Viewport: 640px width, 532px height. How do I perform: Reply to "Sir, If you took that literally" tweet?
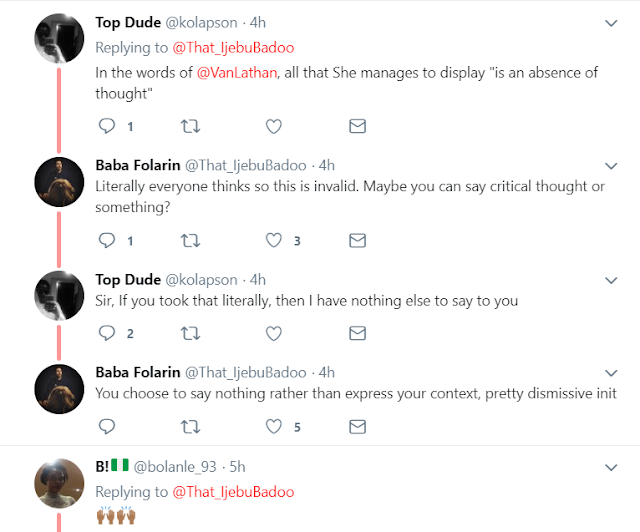pos(108,333)
